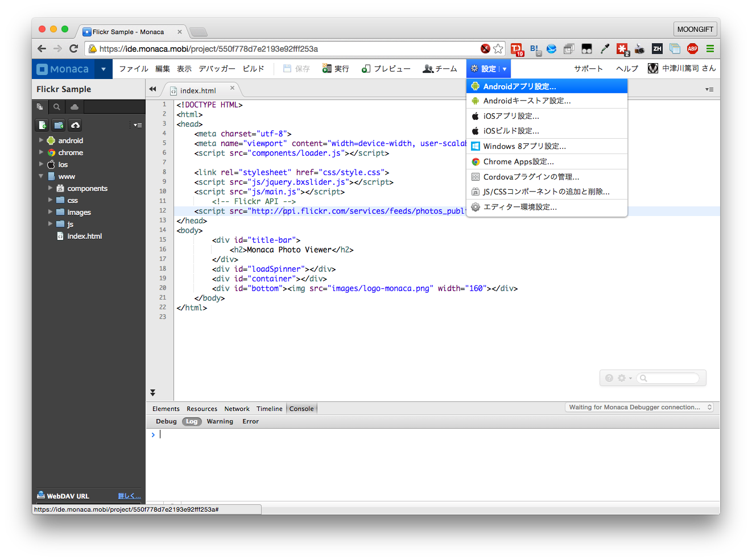This screenshot has width=752, height=560.
Task: Click the cloud upload icon button
Action: click(75, 125)
